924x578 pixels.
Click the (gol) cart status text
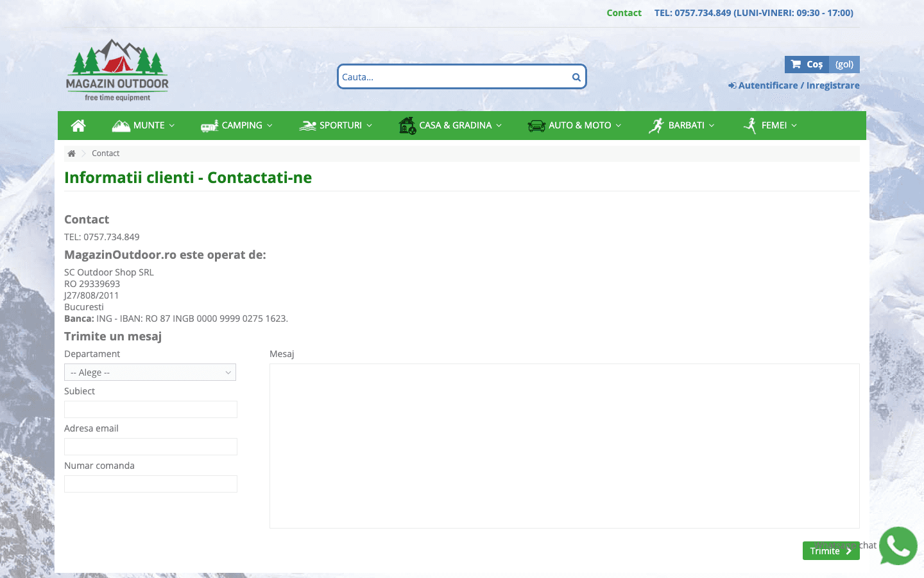[x=844, y=64]
